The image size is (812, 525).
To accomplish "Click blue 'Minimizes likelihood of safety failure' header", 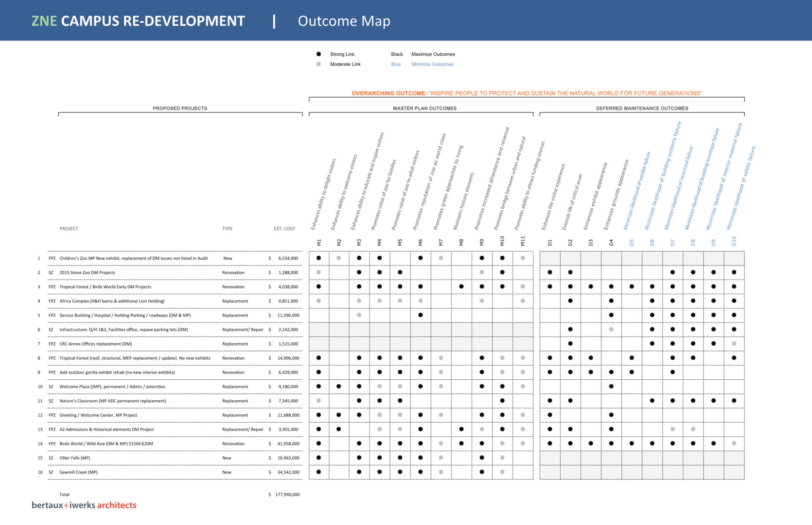I will click(x=741, y=188).
